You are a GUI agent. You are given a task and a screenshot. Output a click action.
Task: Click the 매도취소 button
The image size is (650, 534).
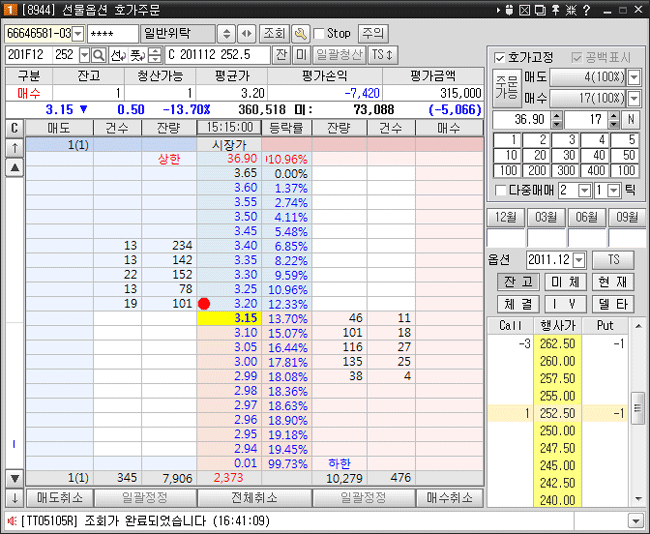(60, 498)
